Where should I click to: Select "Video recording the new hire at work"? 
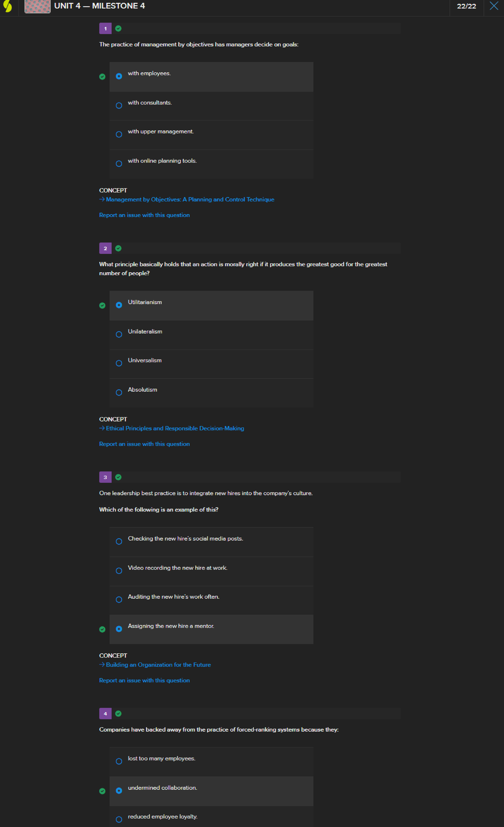[119, 571]
